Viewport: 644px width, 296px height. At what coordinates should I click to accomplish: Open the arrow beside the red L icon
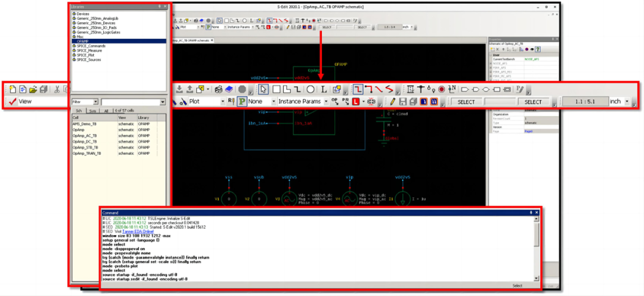(364, 101)
